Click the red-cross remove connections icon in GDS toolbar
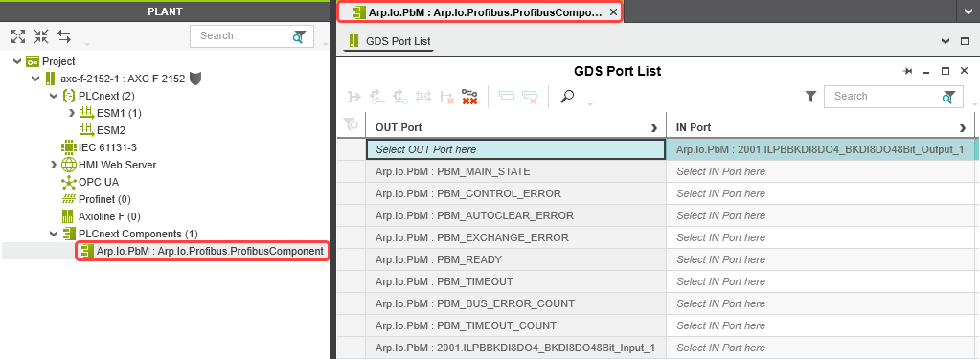 point(469,96)
